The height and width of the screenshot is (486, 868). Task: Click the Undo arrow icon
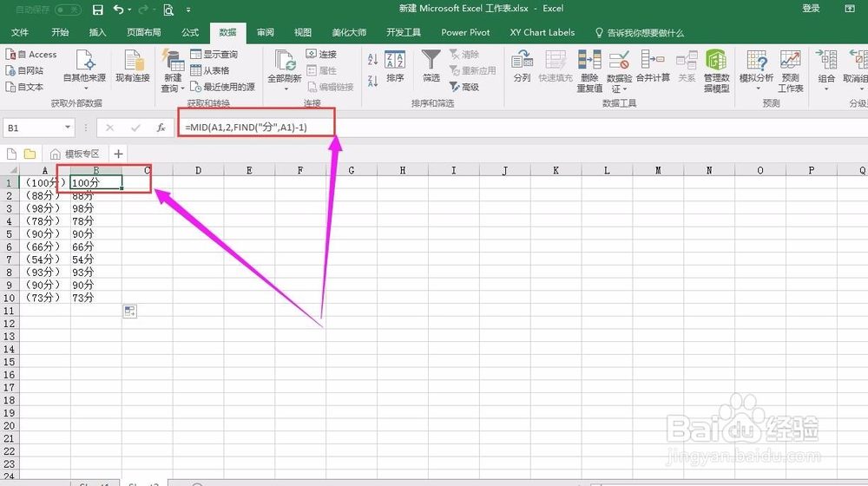(x=118, y=10)
